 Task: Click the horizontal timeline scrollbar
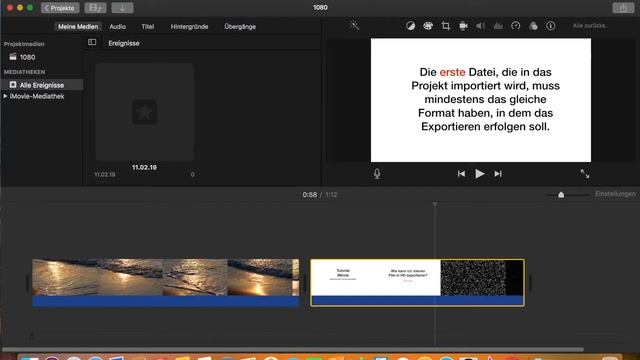[x=293, y=349]
